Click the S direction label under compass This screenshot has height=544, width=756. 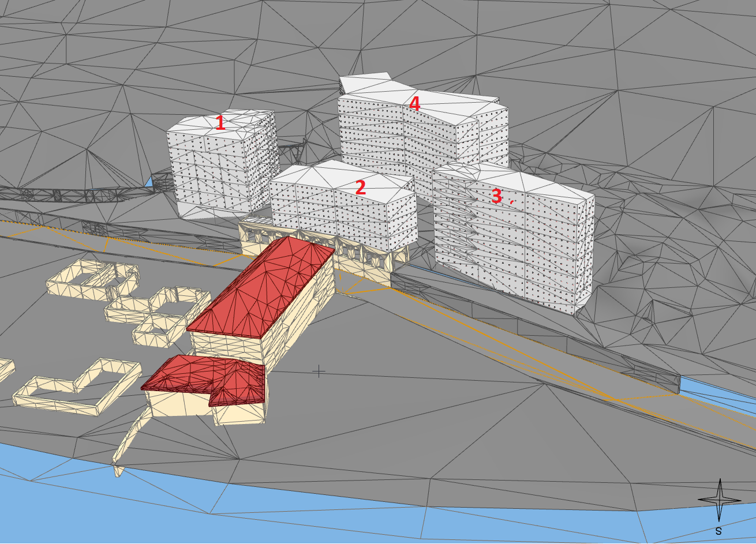pyautogui.click(x=718, y=531)
